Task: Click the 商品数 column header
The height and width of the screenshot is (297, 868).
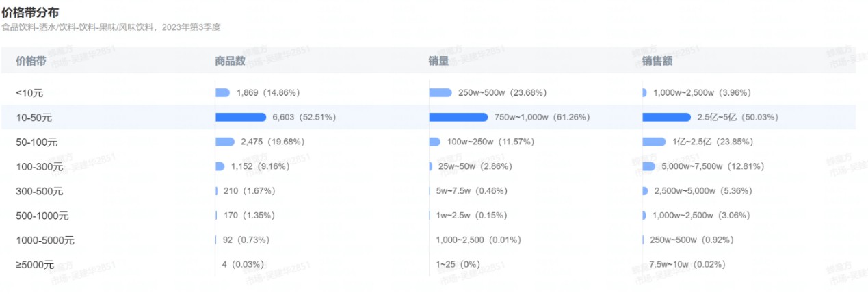Action: click(230, 61)
